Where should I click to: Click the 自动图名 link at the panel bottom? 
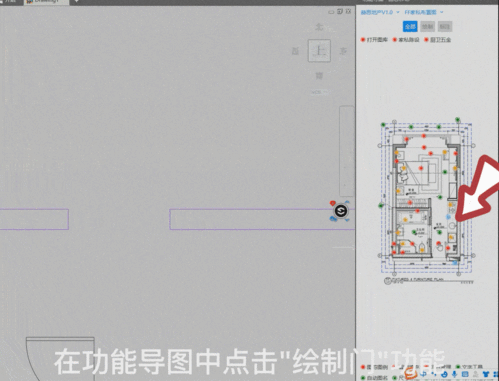[374, 378]
